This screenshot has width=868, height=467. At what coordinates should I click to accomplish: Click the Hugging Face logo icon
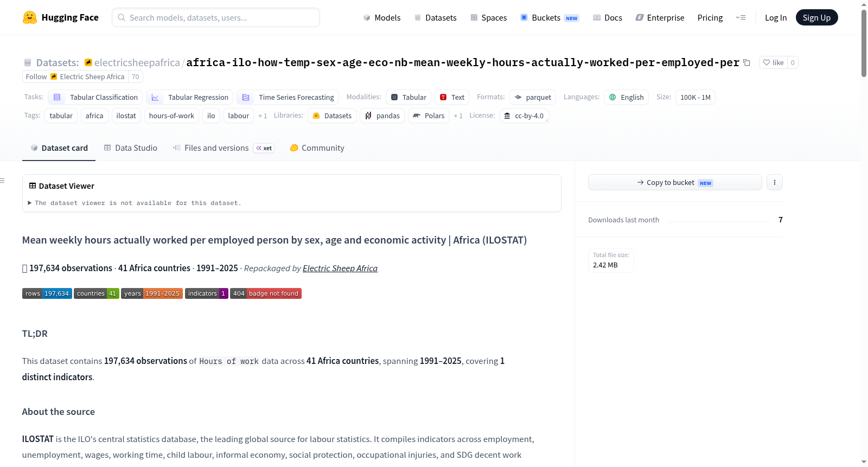pyautogui.click(x=30, y=17)
